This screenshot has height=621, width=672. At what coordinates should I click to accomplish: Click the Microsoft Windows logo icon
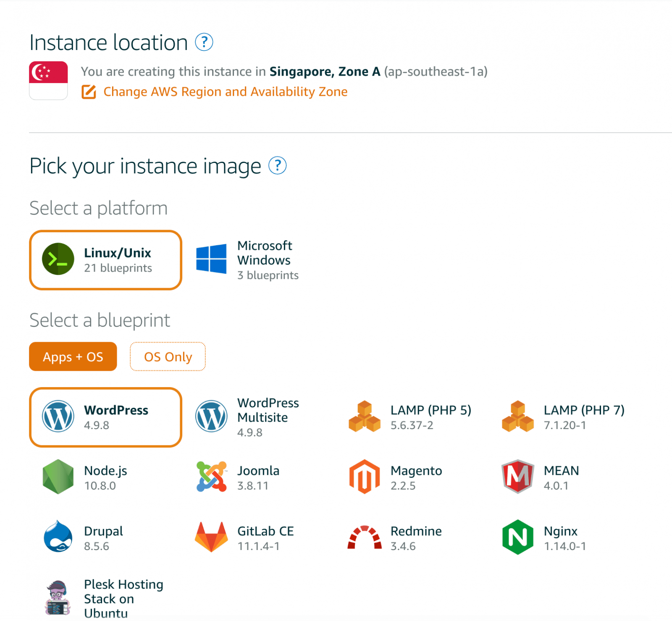coord(211,259)
